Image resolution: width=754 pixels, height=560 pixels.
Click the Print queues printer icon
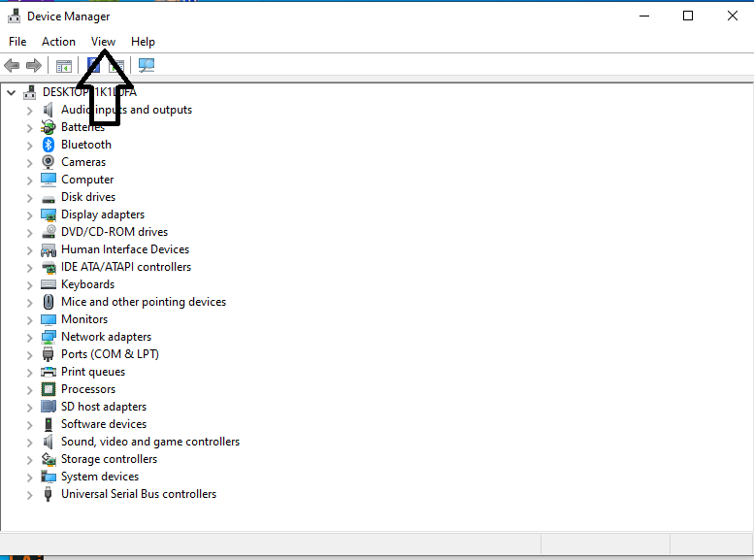point(49,372)
